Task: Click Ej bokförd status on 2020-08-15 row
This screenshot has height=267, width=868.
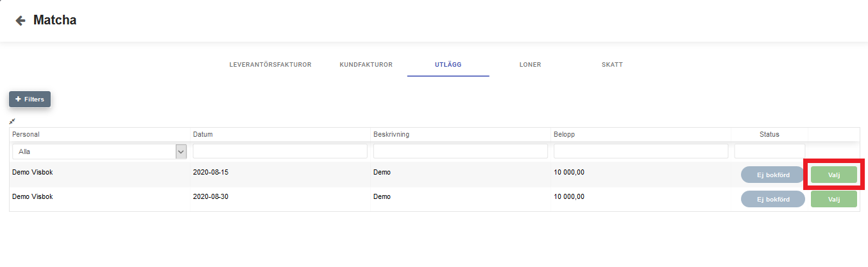Action: click(772, 175)
